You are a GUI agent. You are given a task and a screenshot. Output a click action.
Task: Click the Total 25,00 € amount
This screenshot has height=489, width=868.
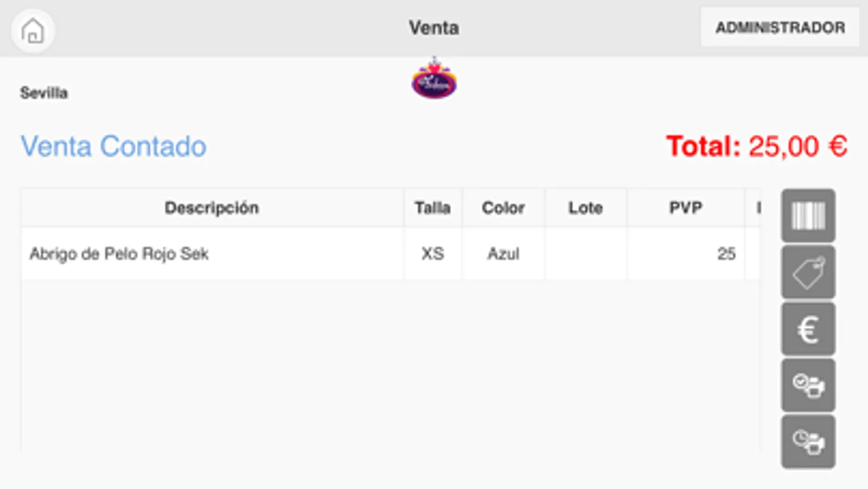756,146
